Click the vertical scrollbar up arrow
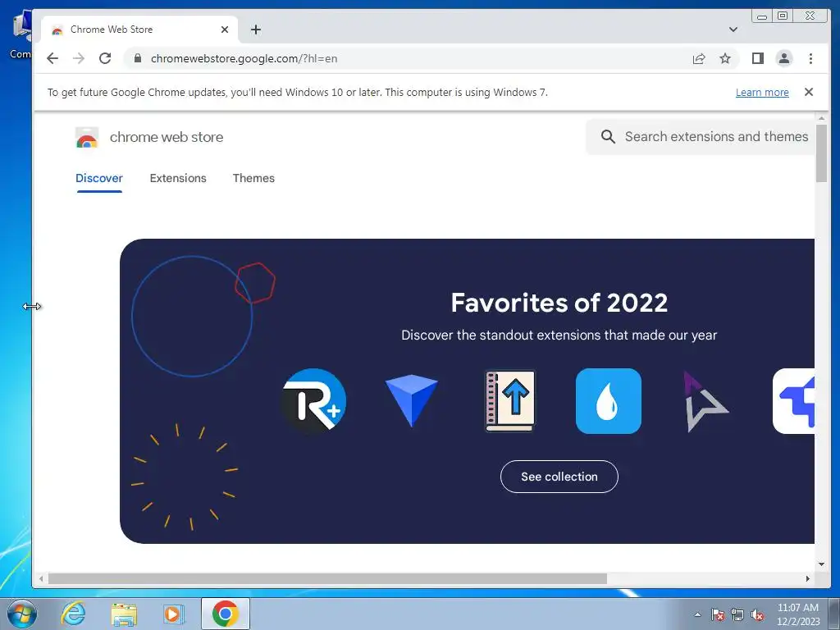Screen dimensions: 840x630 [x=821, y=118]
